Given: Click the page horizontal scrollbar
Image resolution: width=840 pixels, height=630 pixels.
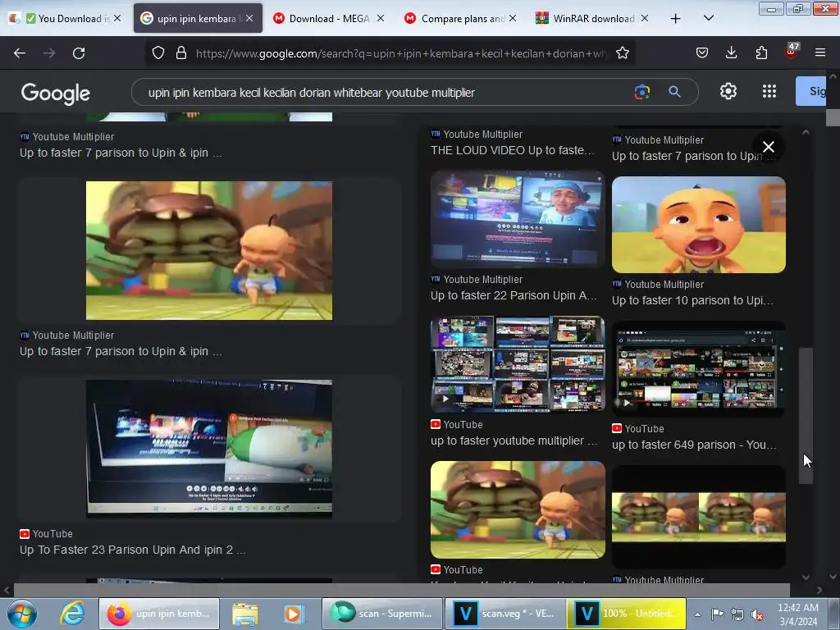Looking at the screenshot, I should click(x=402, y=590).
